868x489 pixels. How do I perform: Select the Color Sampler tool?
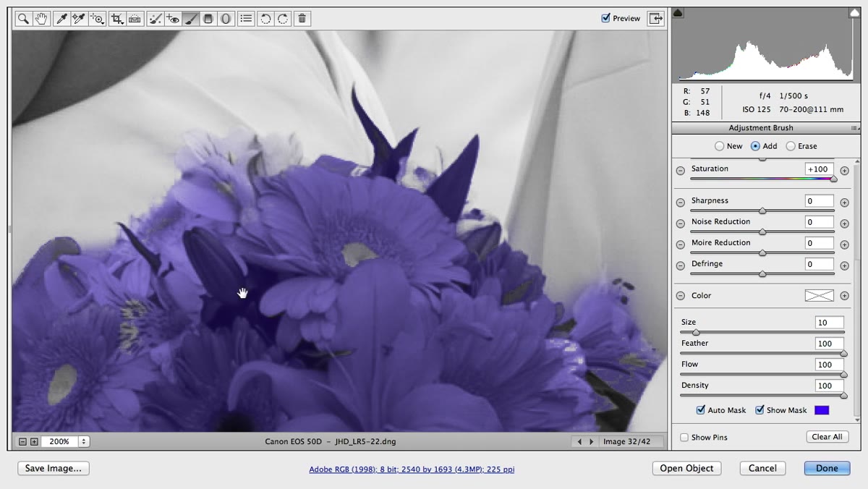pyautogui.click(x=80, y=19)
